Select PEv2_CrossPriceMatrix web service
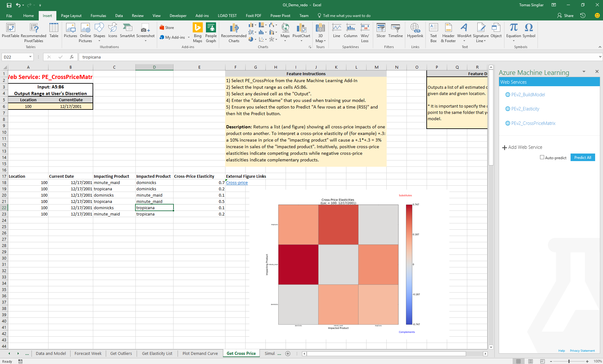 tap(533, 123)
